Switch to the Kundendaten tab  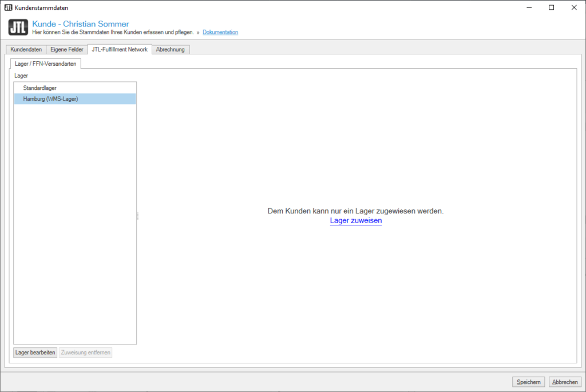point(26,50)
